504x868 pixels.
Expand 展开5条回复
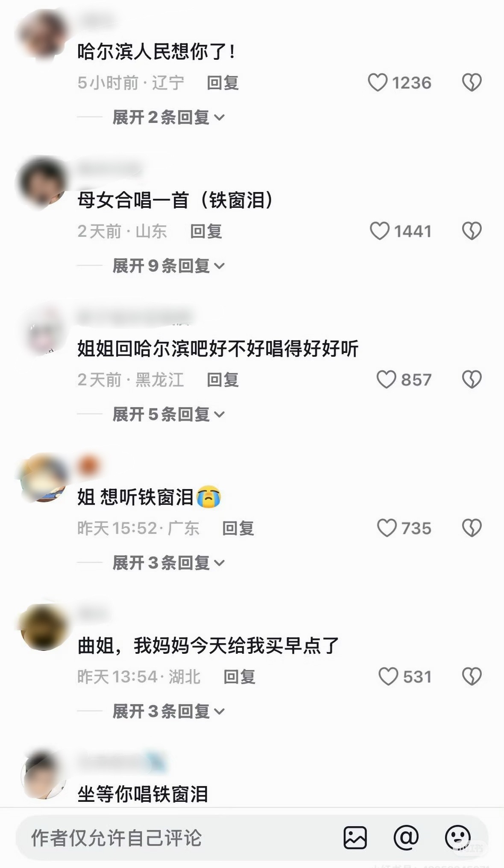(169, 414)
